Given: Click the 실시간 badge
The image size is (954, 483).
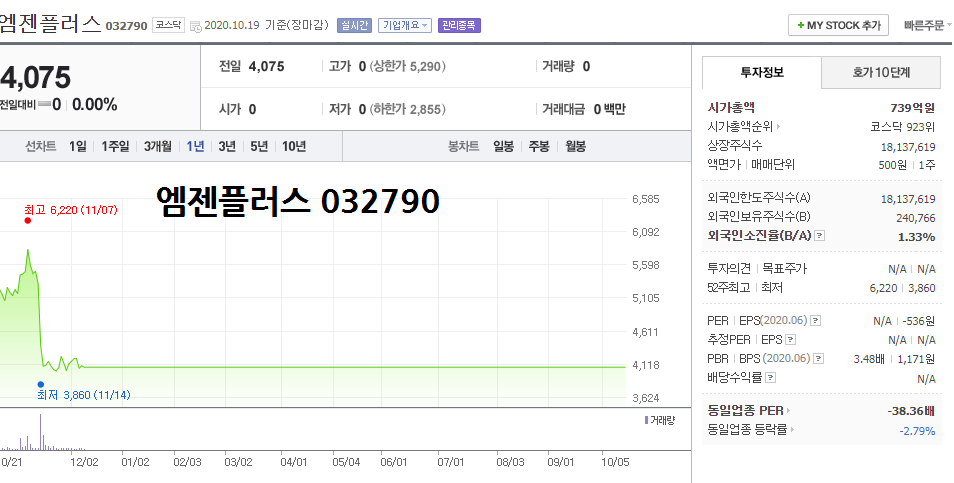Looking at the screenshot, I should pos(354,26).
